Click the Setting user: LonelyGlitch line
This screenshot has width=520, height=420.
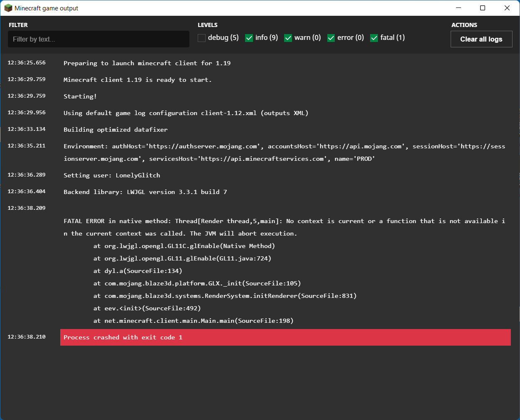click(x=112, y=175)
